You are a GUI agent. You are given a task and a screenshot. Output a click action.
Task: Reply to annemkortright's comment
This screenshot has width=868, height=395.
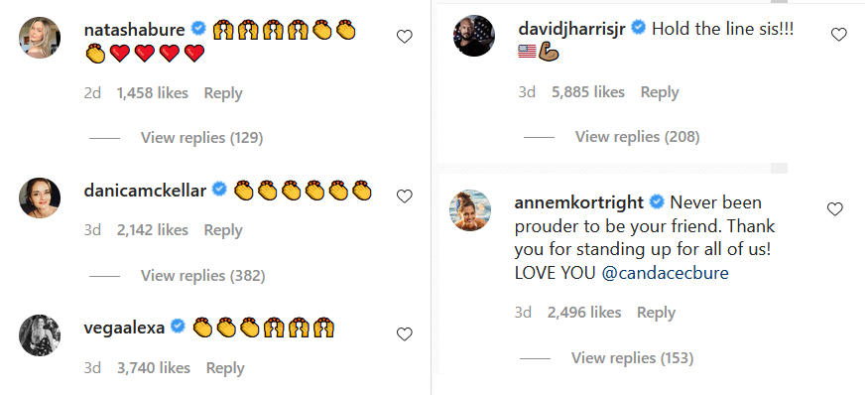656,313
